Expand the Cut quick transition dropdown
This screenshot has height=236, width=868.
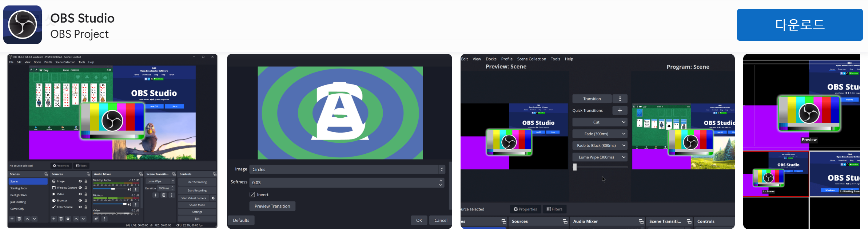[x=600, y=122]
